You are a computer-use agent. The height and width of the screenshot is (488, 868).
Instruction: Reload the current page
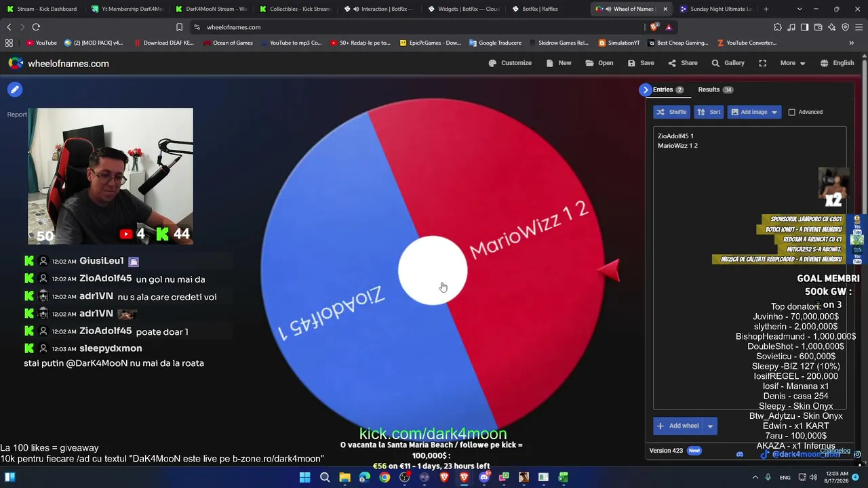(36, 27)
